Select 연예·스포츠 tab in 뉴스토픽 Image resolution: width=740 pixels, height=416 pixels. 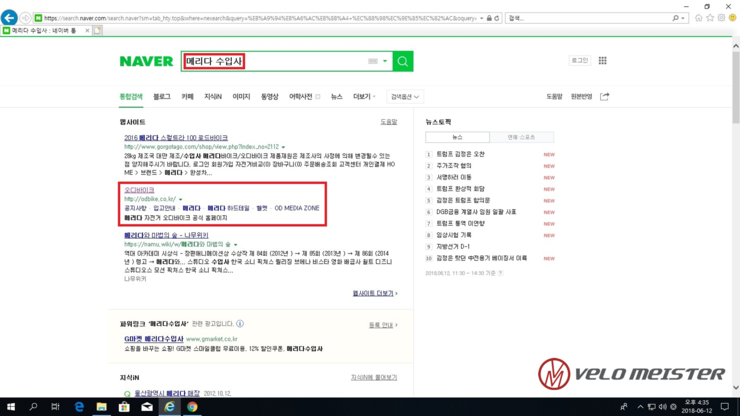coord(521,137)
